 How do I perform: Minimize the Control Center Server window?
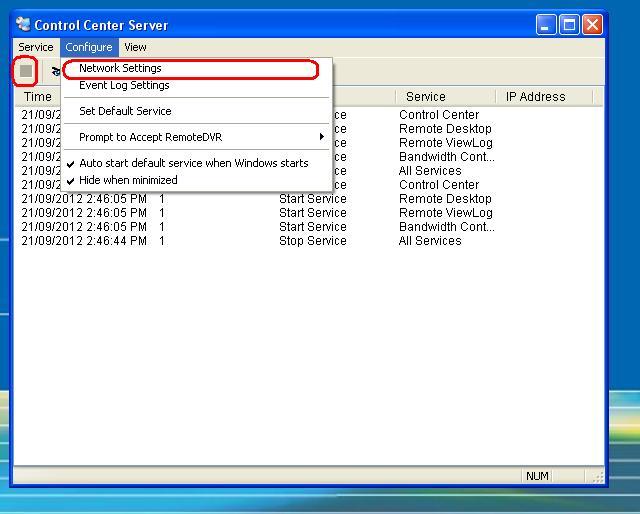[546, 25]
